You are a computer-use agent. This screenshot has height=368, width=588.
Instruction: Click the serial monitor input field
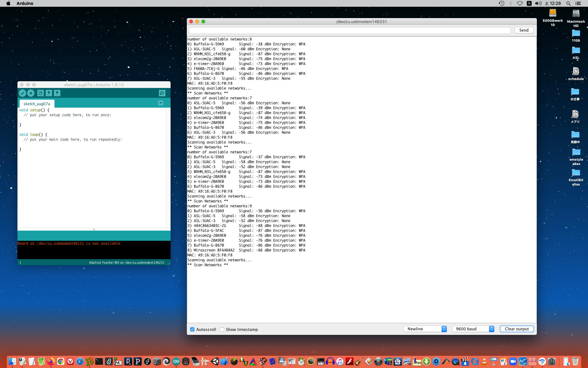pyautogui.click(x=349, y=30)
